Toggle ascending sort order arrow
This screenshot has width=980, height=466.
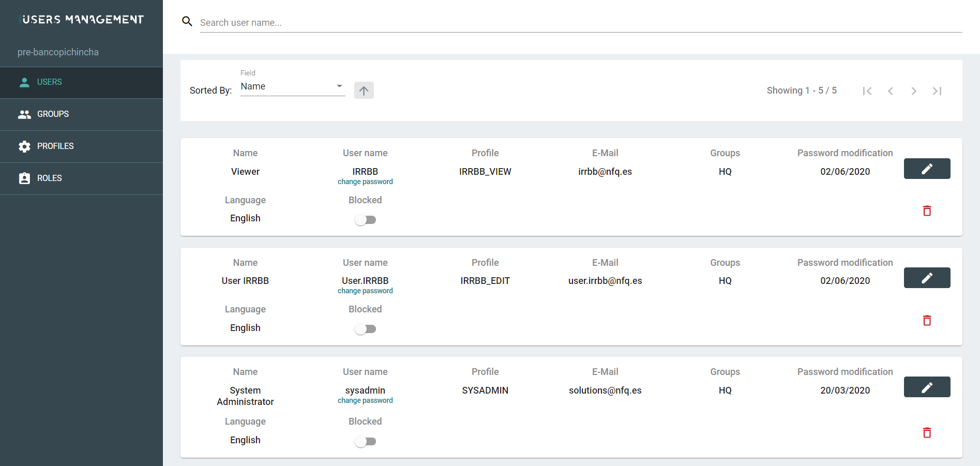[x=364, y=91]
